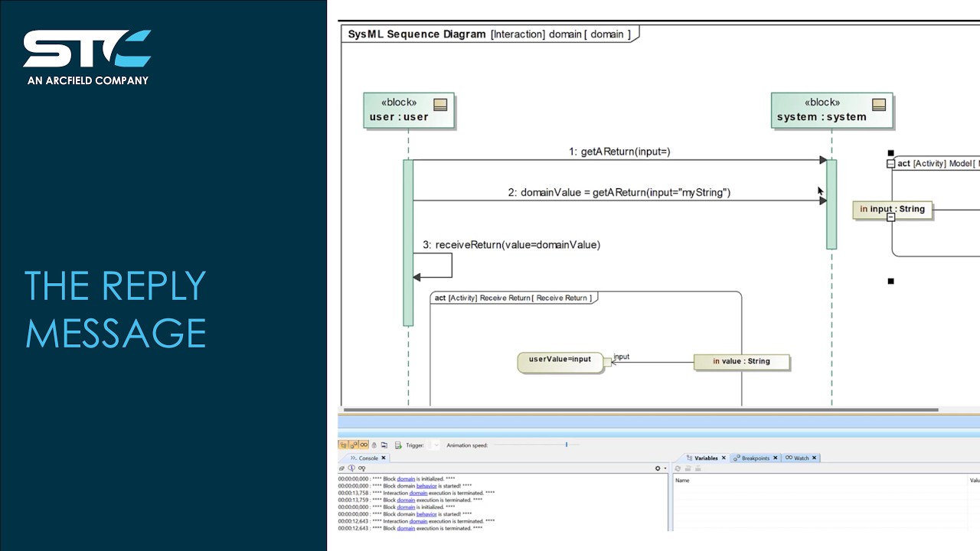
Task: Click the window icon left of Trigger
Action: (384, 445)
